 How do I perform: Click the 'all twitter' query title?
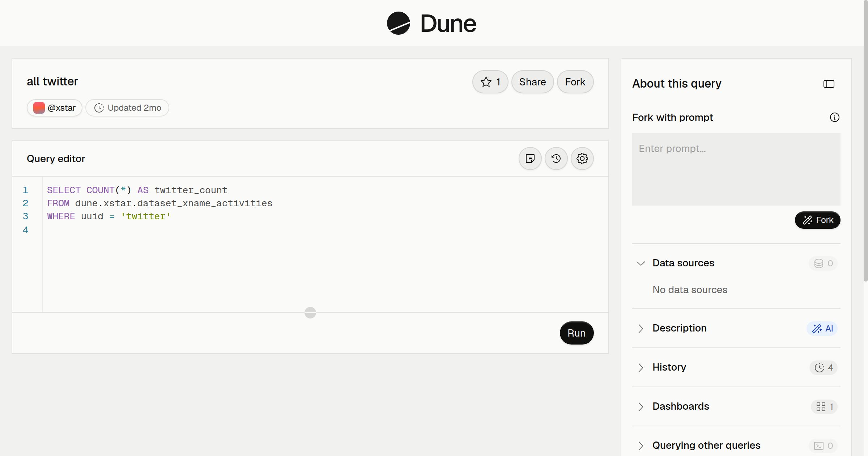[x=52, y=81]
